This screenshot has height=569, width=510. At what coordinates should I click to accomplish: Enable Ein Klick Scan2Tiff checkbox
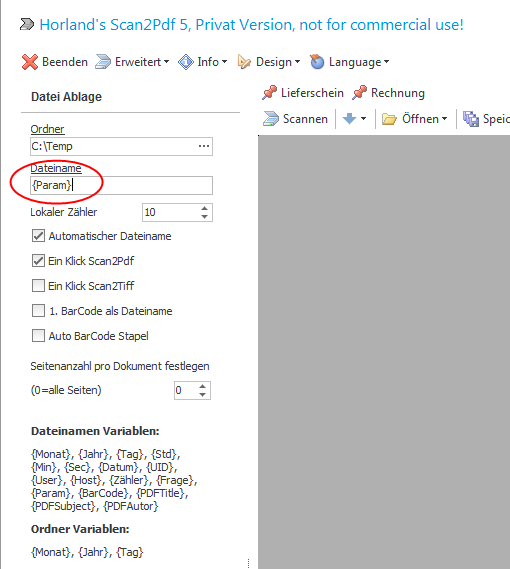[x=38, y=286]
